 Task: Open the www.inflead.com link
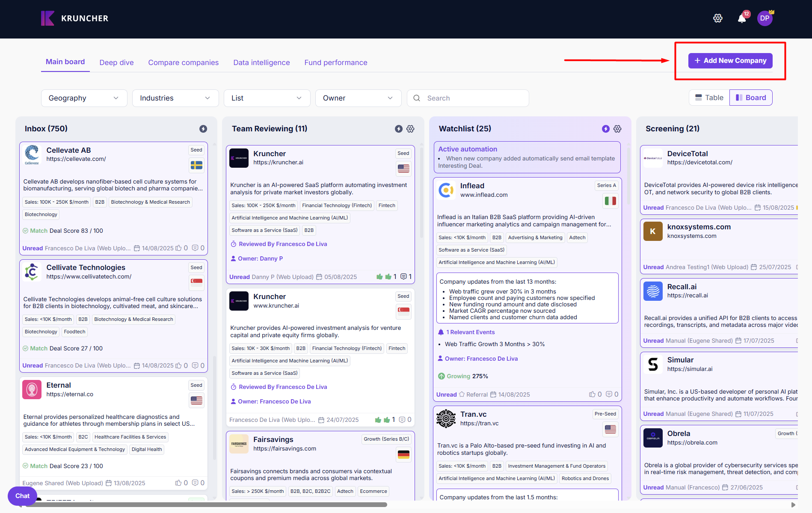(x=484, y=195)
